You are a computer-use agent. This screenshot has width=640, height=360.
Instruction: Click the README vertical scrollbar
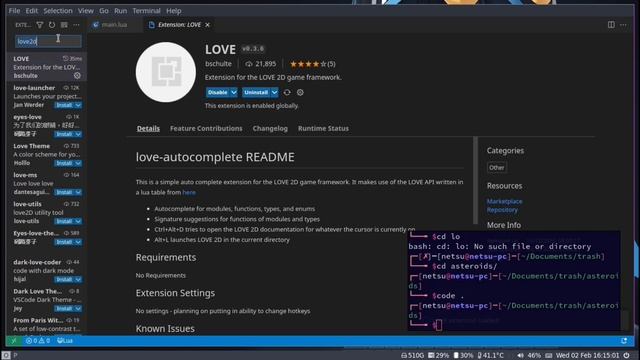pyautogui.click(x=475, y=180)
